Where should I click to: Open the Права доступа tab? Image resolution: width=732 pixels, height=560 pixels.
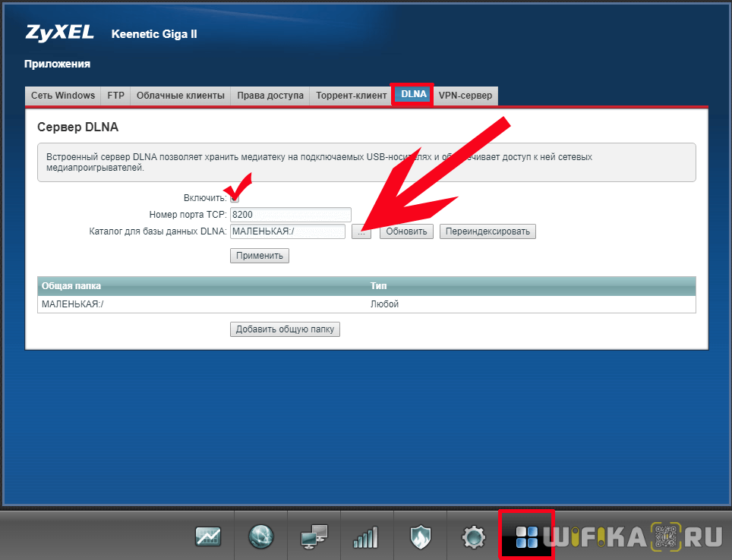click(x=270, y=96)
